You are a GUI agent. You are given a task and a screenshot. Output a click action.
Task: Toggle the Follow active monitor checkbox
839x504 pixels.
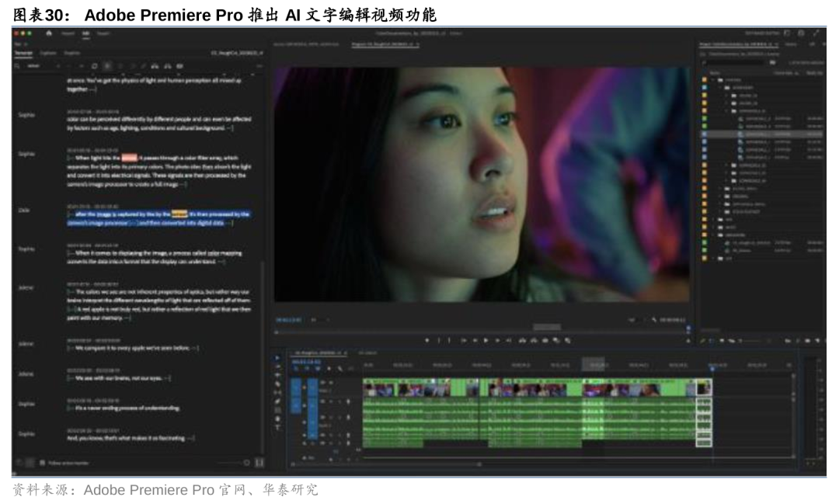[x=42, y=463]
